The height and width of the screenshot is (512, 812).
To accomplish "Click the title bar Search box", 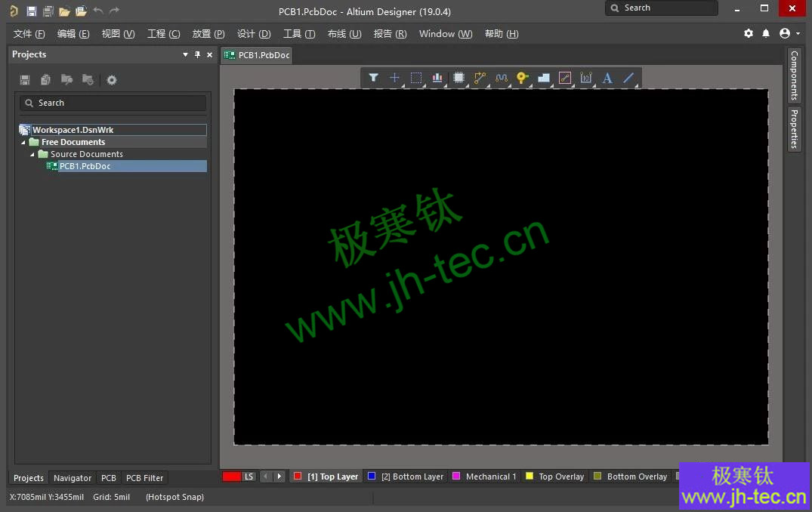I will (x=661, y=8).
